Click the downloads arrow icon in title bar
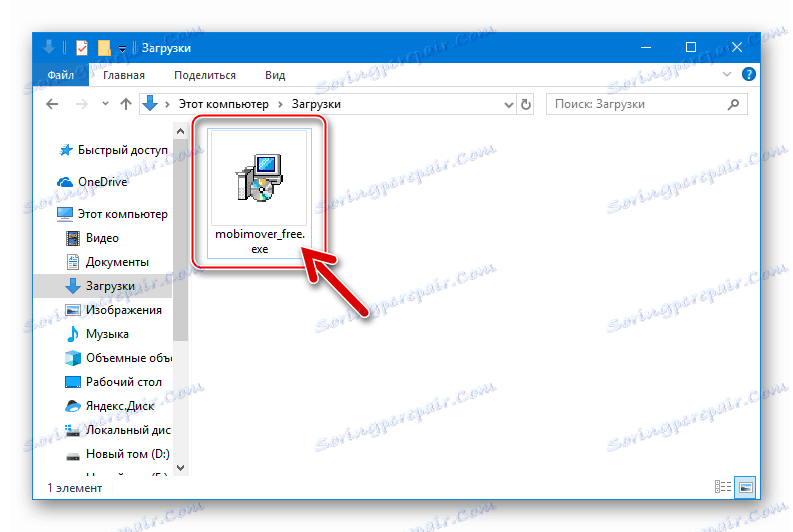Viewport: 793px width, 532px height. point(49,48)
